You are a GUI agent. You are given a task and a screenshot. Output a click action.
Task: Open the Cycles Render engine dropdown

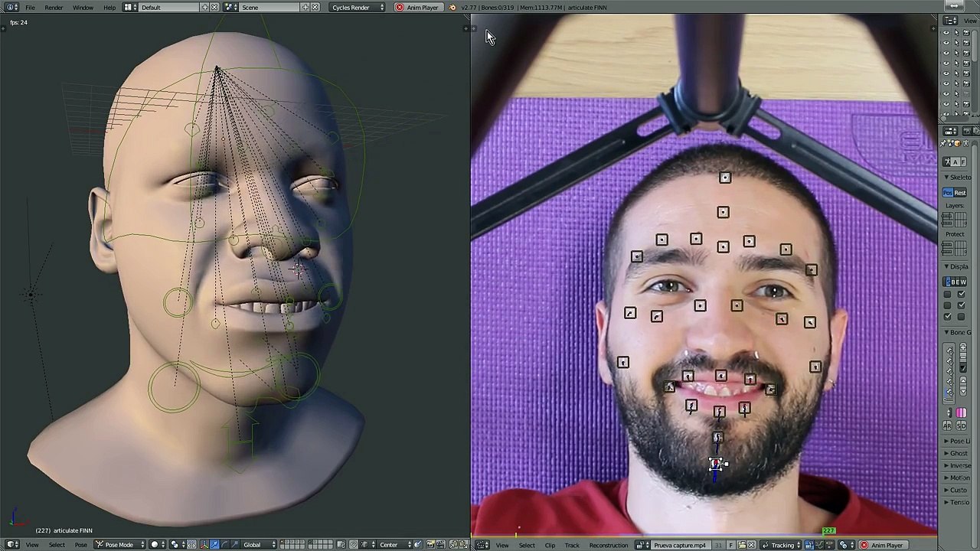click(357, 8)
